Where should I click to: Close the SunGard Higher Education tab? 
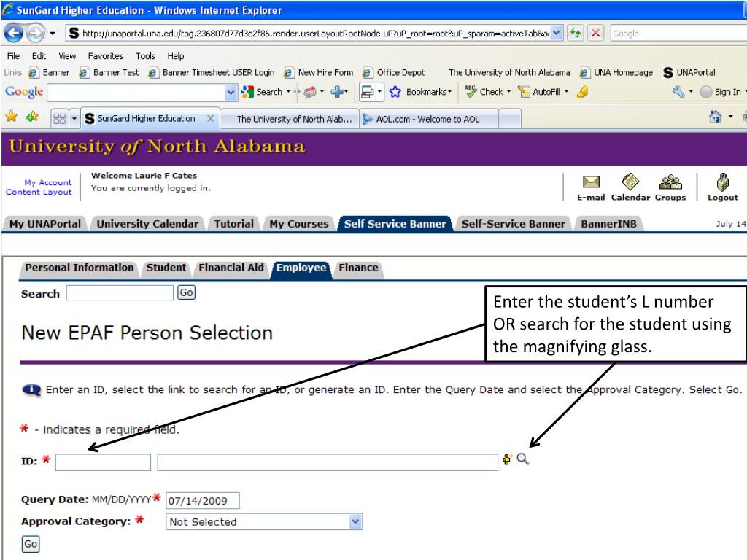point(210,118)
